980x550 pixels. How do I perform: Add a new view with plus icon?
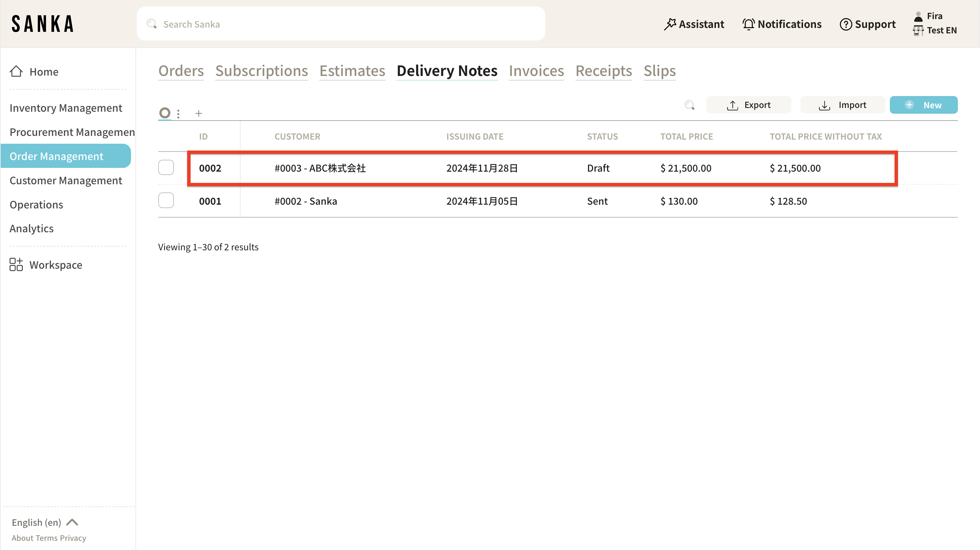pyautogui.click(x=199, y=113)
